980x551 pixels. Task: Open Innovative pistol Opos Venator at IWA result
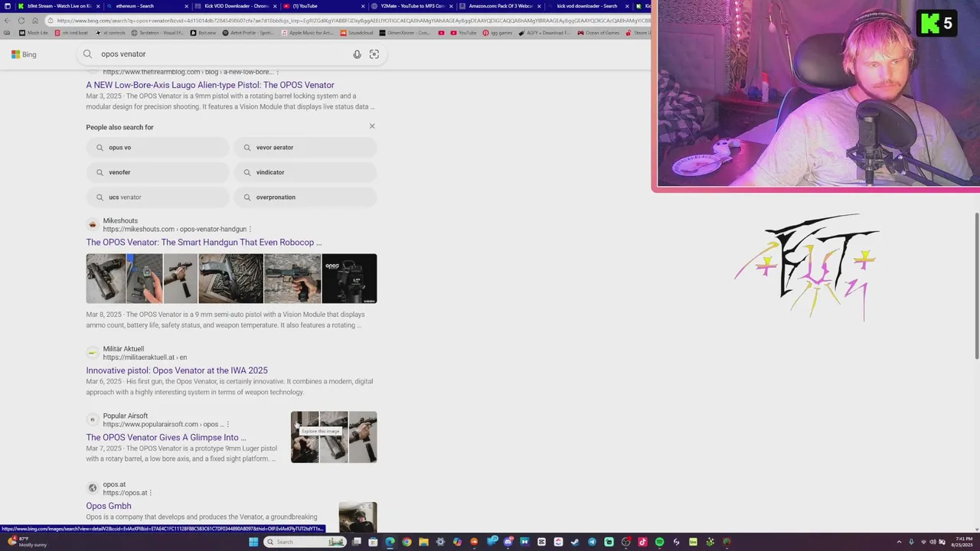tap(177, 370)
